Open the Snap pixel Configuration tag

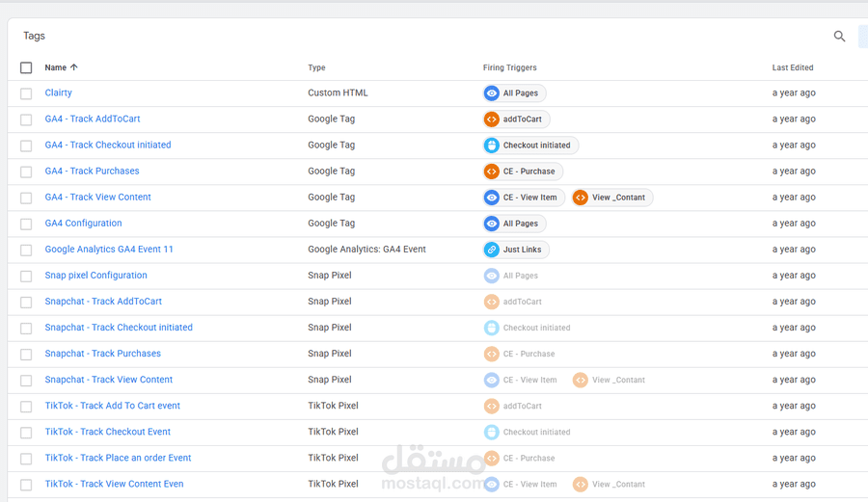tap(95, 275)
